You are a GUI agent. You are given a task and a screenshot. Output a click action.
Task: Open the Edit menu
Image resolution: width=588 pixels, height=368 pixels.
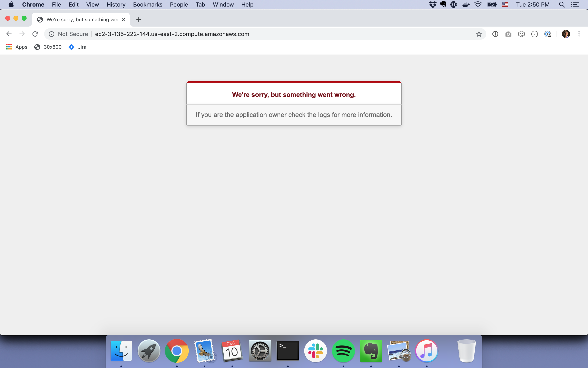73,5
